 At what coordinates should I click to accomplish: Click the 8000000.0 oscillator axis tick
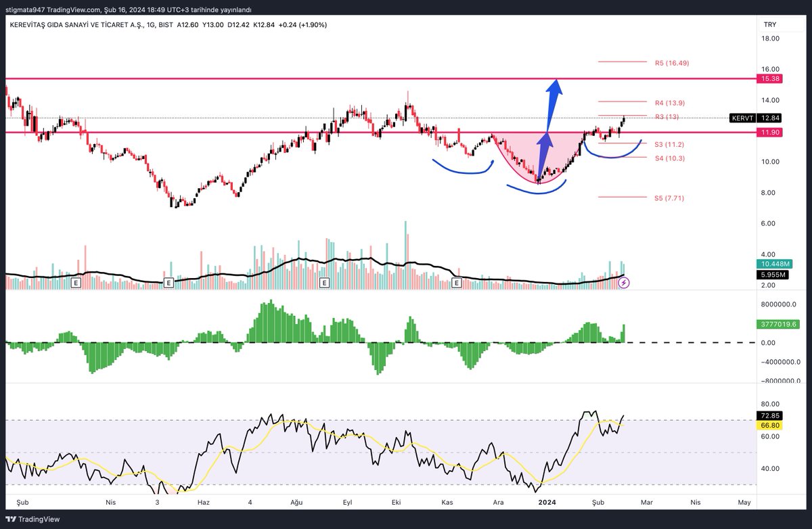point(778,304)
